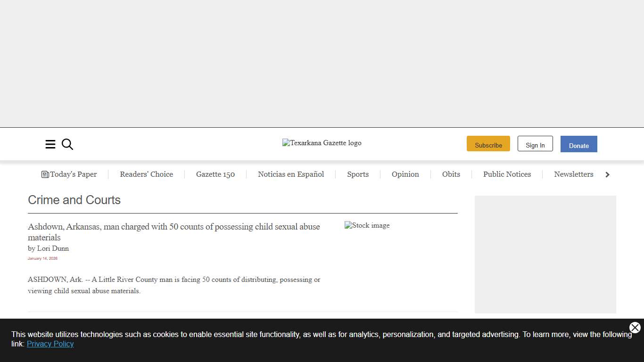The width and height of the screenshot is (644, 362).
Task: Click the Sign In button
Action: pyautogui.click(x=535, y=144)
